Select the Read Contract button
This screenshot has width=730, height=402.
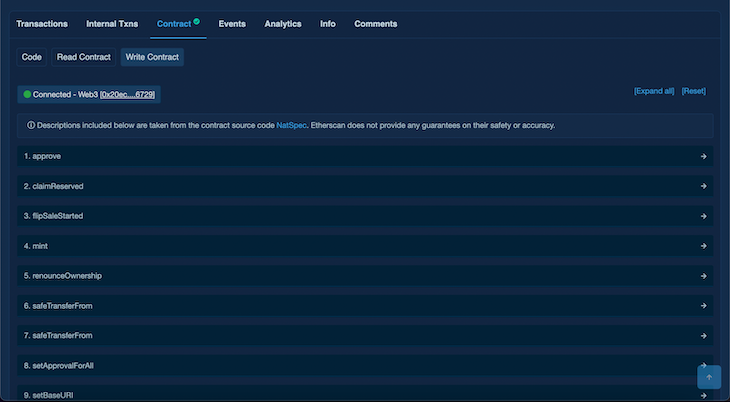pyautogui.click(x=83, y=57)
